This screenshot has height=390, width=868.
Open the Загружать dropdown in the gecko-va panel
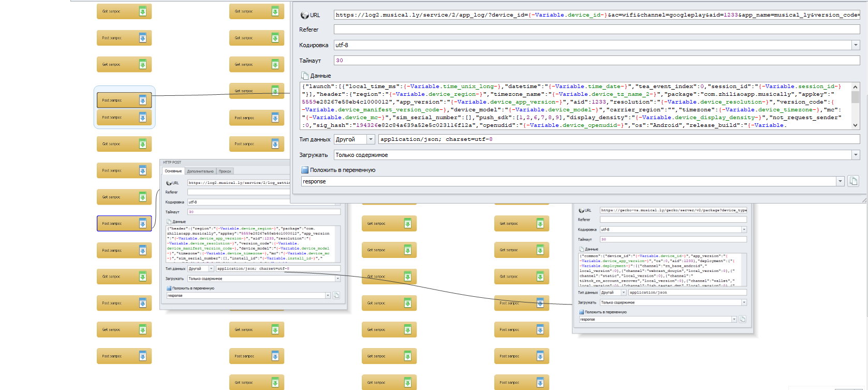pyautogui.click(x=744, y=302)
